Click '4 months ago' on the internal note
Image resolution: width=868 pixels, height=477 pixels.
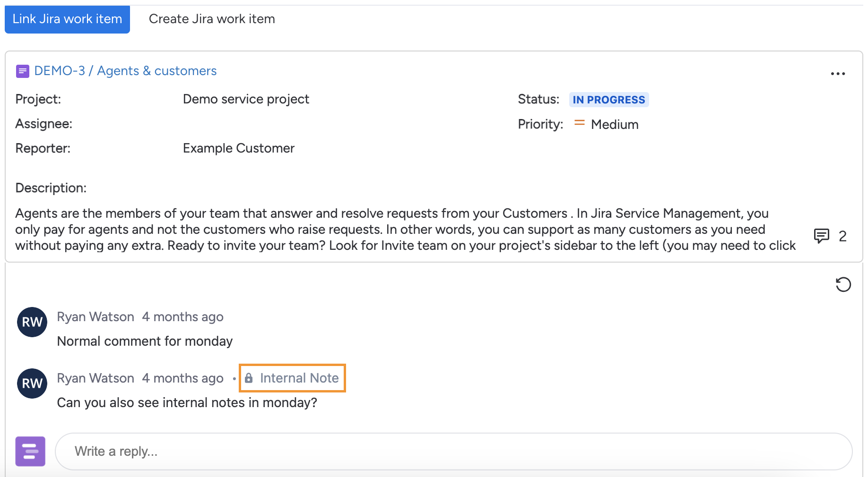[x=182, y=378]
